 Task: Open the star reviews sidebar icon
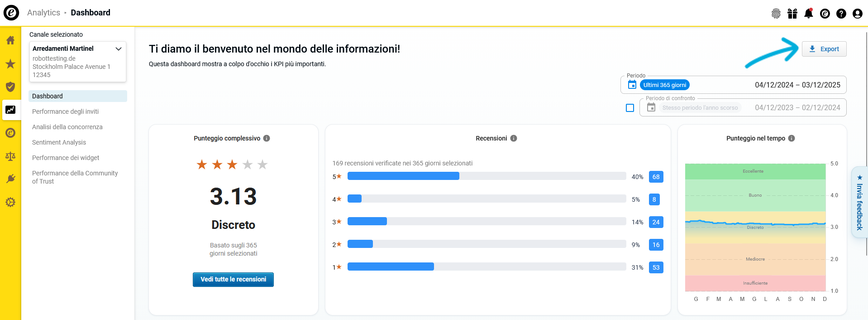click(10, 64)
